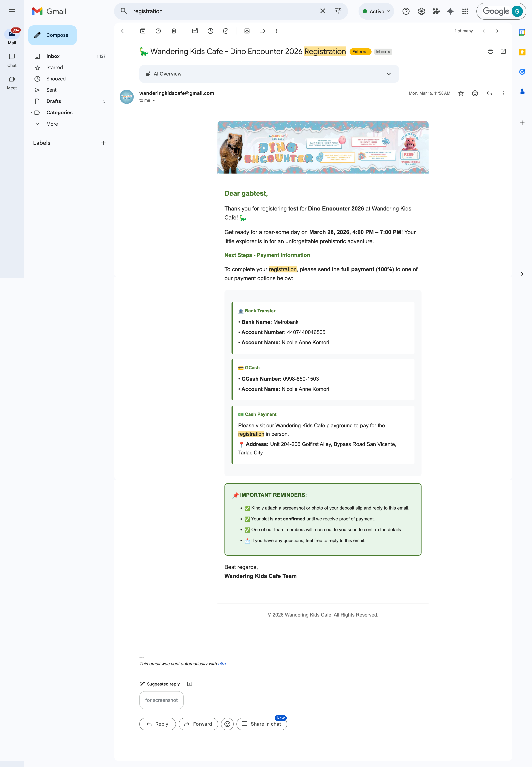Viewport: 532px width, 767px height.
Task: Choose the 'for screenshot' suggested reply
Action: [161, 700]
